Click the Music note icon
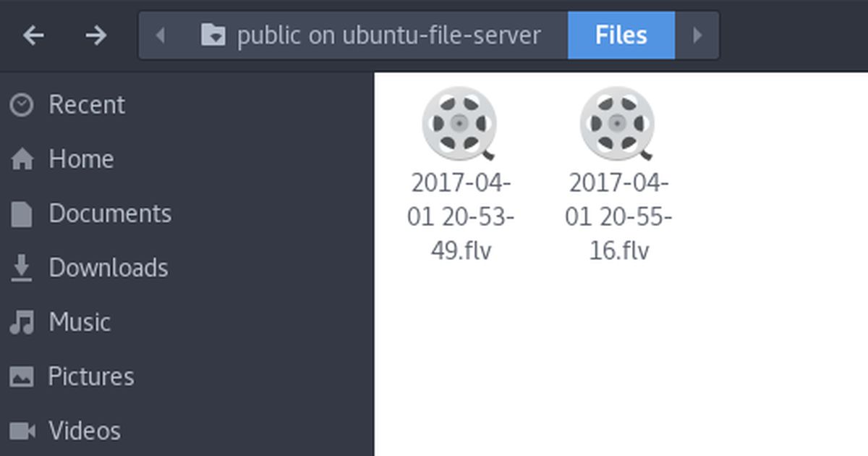The height and width of the screenshot is (456, 868). coord(22,322)
